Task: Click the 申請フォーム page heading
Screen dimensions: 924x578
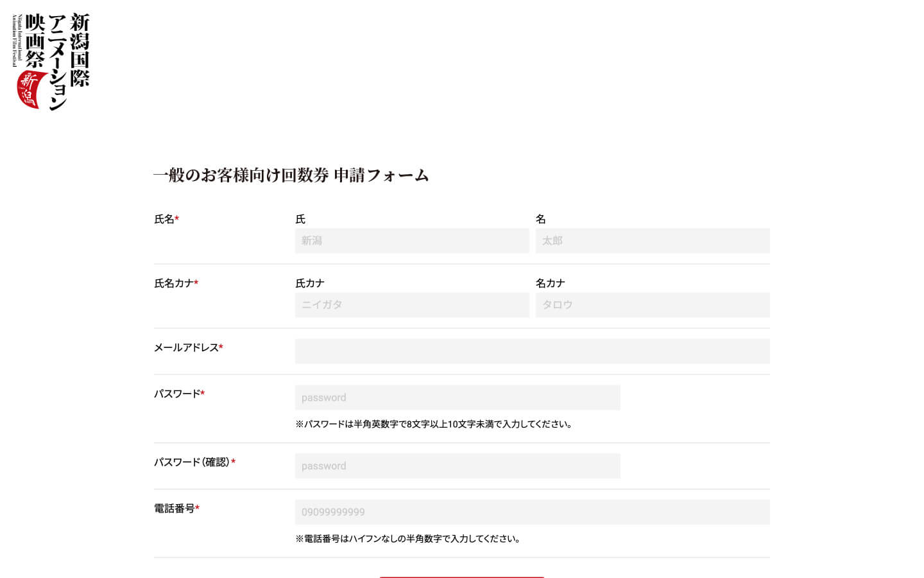Action: [x=291, y=175]
